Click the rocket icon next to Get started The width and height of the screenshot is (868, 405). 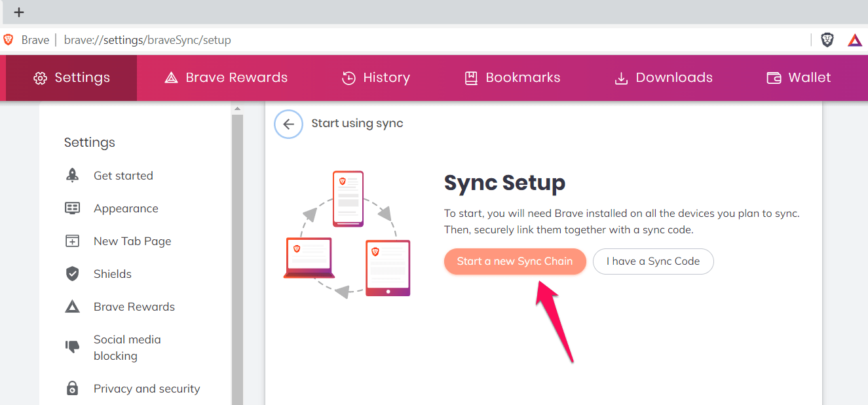coord(73,176)
